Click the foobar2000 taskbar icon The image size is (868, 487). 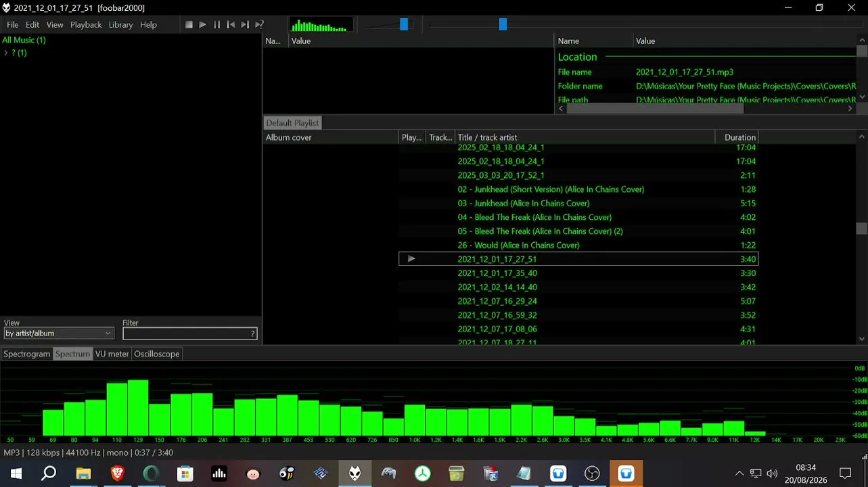coord(355,473)
